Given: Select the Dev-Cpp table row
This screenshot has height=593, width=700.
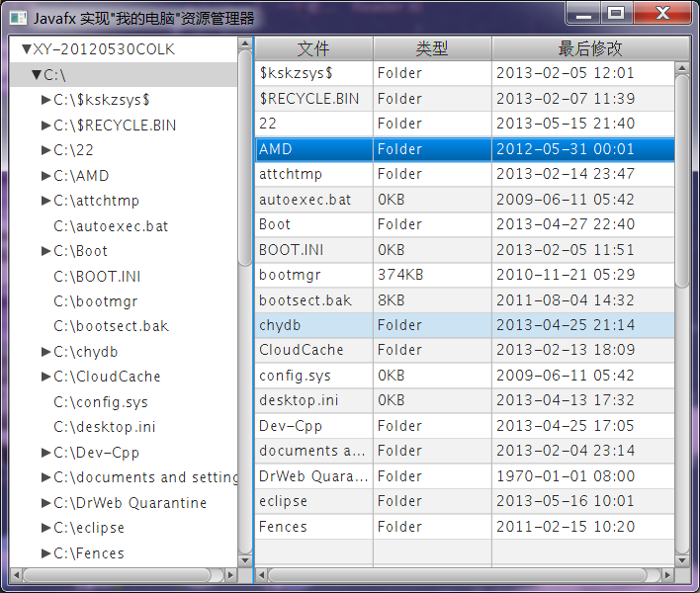Looking at the screenshot, I should [x=465, y=426].
